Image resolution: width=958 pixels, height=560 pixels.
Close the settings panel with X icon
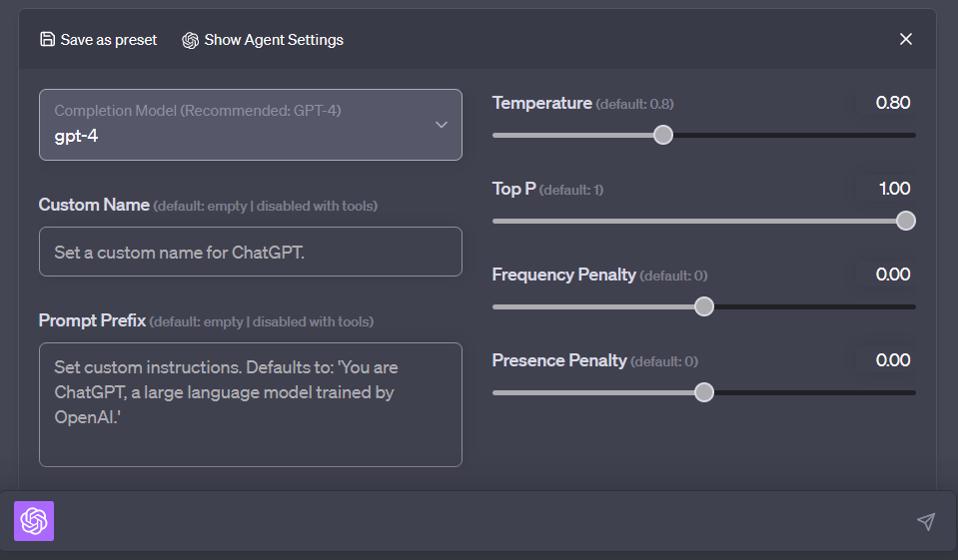click(906, 39)
